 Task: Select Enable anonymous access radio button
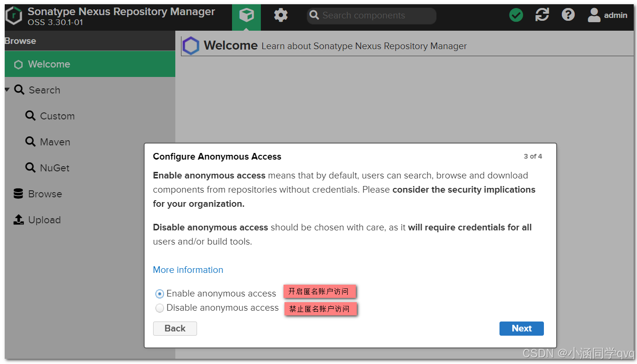tap(160, 294)
